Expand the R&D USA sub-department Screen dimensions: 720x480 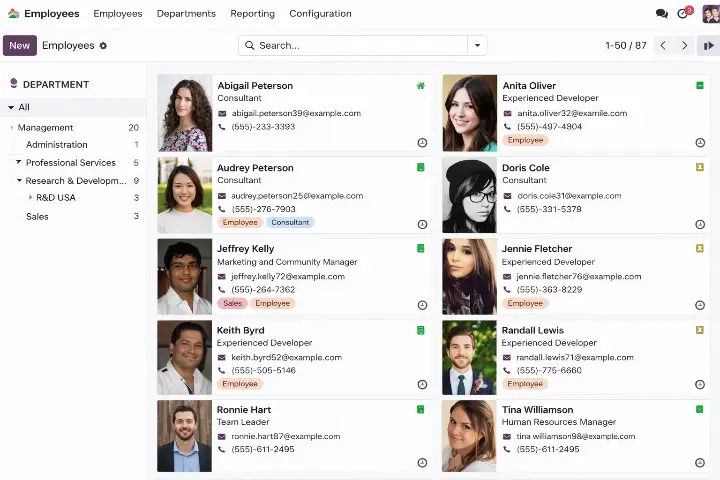click(x=30, y=198)
